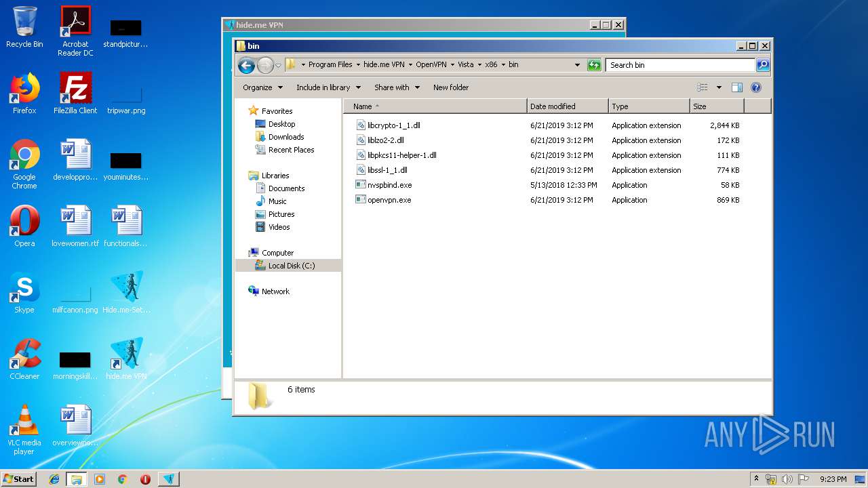Screen dimensions: 868x488
Task: Toggle the preview pane icon
Action: coord(737,87)
